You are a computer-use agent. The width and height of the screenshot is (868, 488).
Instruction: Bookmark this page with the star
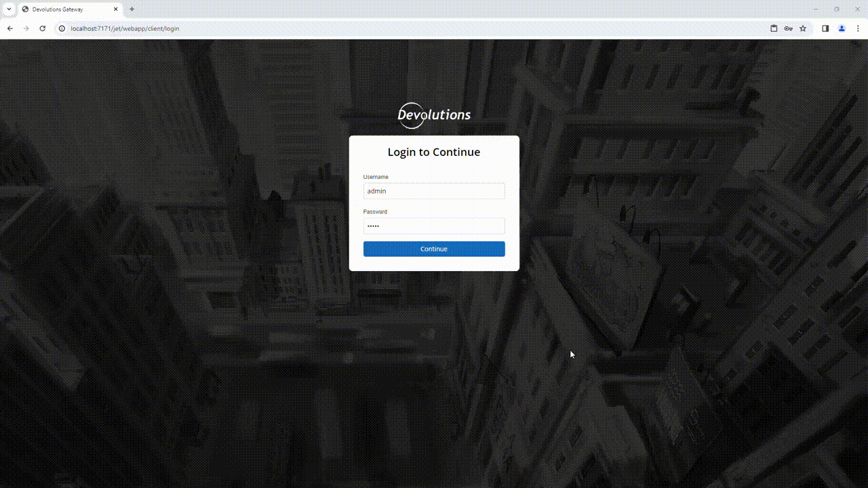tap(803, 28)
